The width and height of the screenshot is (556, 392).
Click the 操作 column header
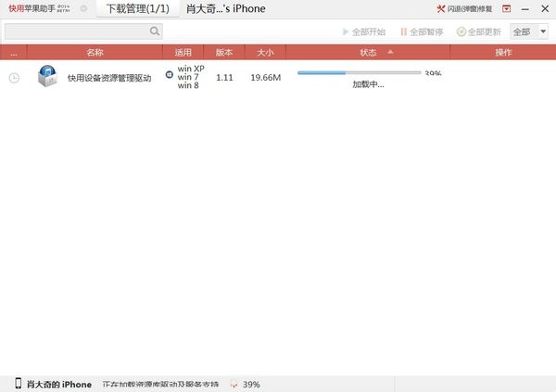pos(503,53)
